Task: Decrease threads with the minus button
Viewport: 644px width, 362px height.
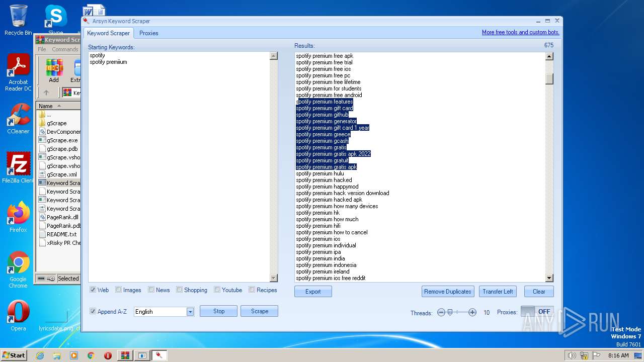Action: pyautogui.click(x=441, y=312)
